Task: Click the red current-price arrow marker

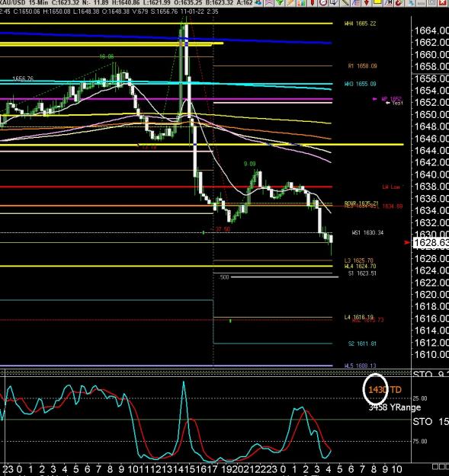Action: pyautogui.click(x=407, y=242)
